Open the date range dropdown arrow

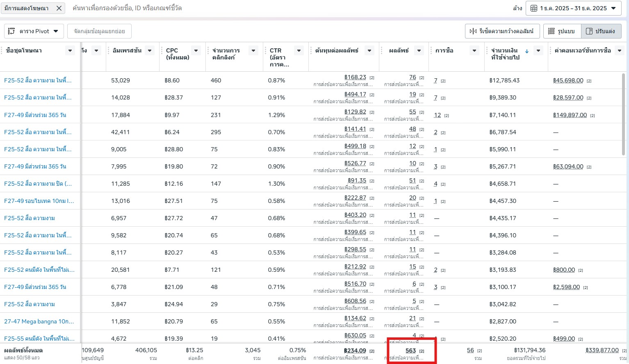[613, 8]
